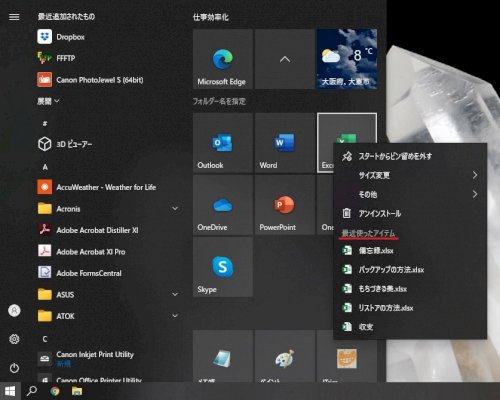Launch the Word tile

(285, 143)
